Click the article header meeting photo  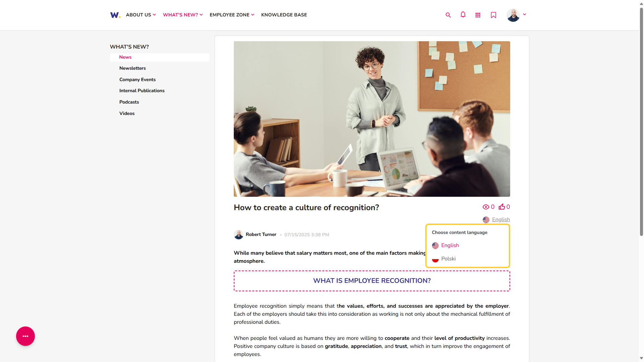372,119
